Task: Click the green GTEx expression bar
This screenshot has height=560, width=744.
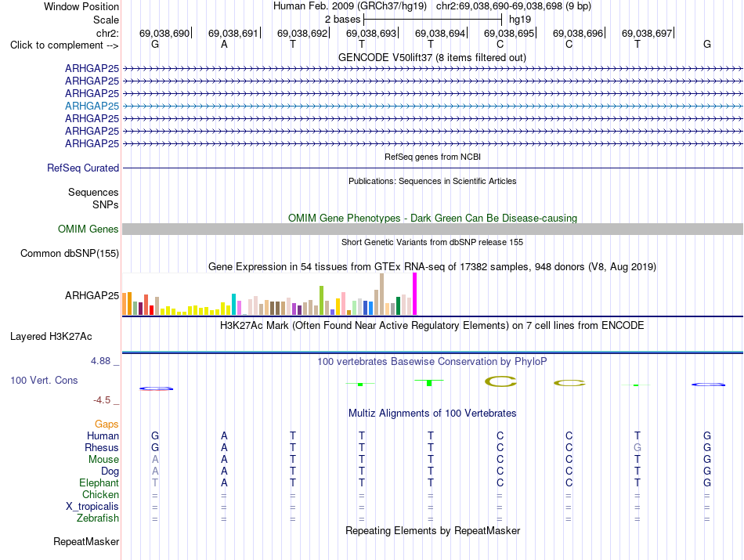Action: click(x=398, y=306)
